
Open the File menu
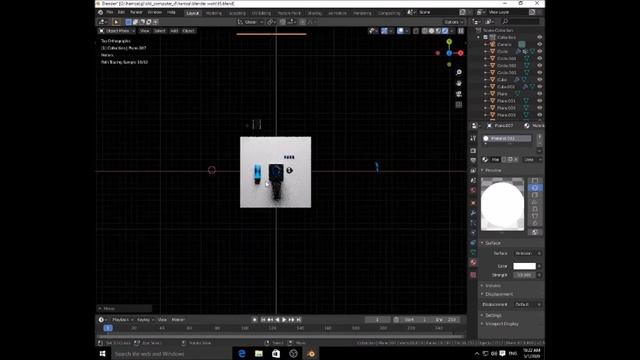109,12
